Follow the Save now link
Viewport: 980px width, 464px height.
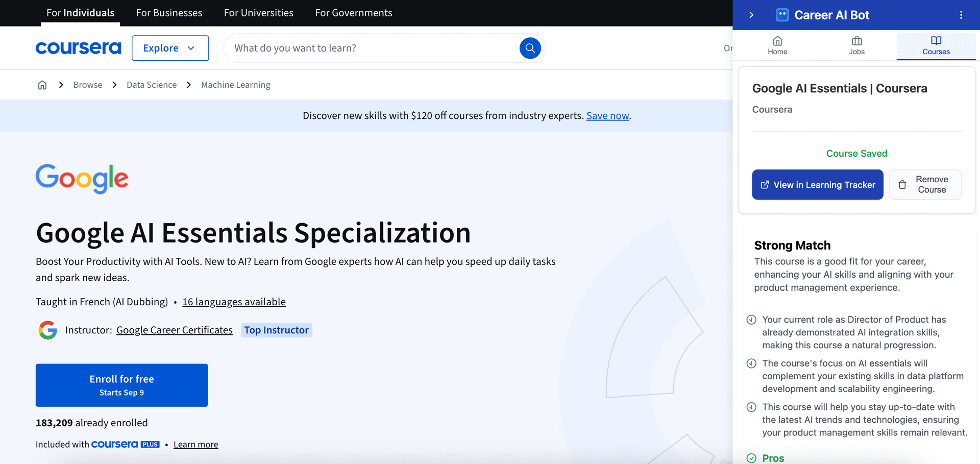[607, 116]
